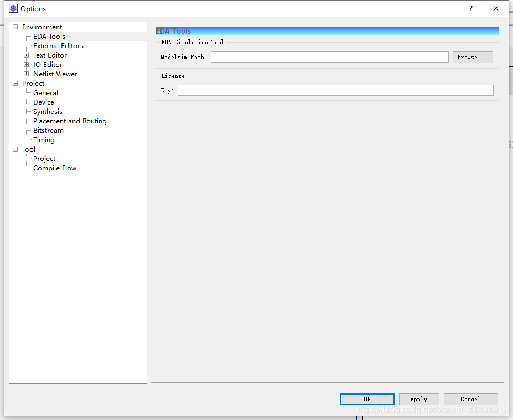Click the Options app icon in the title bar

[x=13, y=8]
